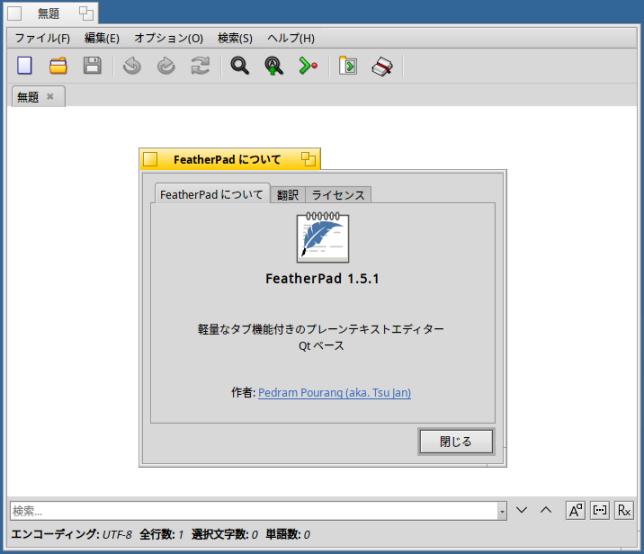
Task: Open a file using folder icon
Action: tap(58, 66)
